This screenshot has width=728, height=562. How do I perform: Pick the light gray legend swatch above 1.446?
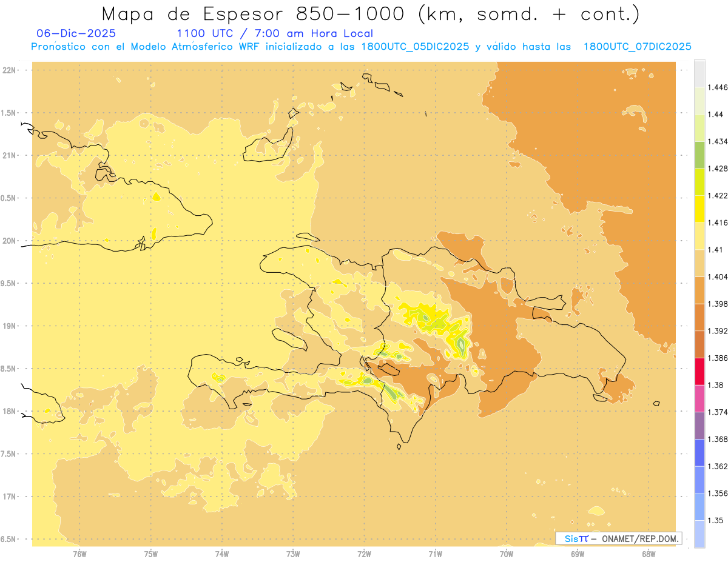tap(699, 73)
